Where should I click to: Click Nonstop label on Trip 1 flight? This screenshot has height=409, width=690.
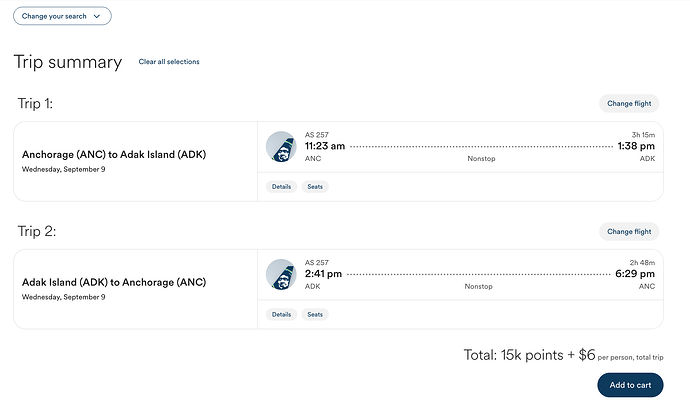(x=481, y=158)
